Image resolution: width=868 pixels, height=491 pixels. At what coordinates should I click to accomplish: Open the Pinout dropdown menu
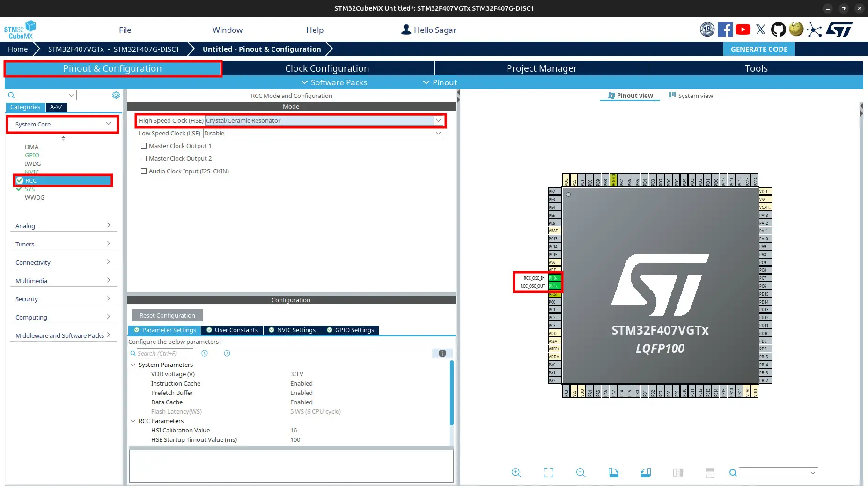(440, 82)
